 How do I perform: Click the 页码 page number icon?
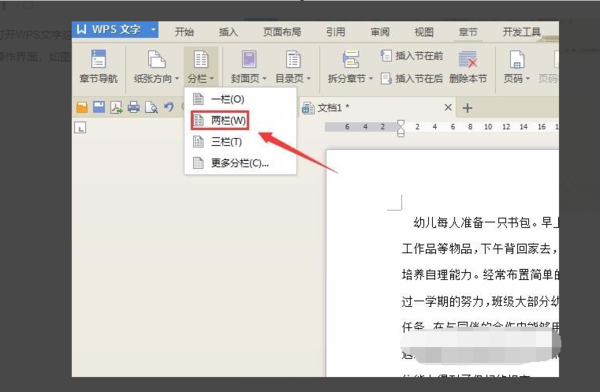(517, 59)
